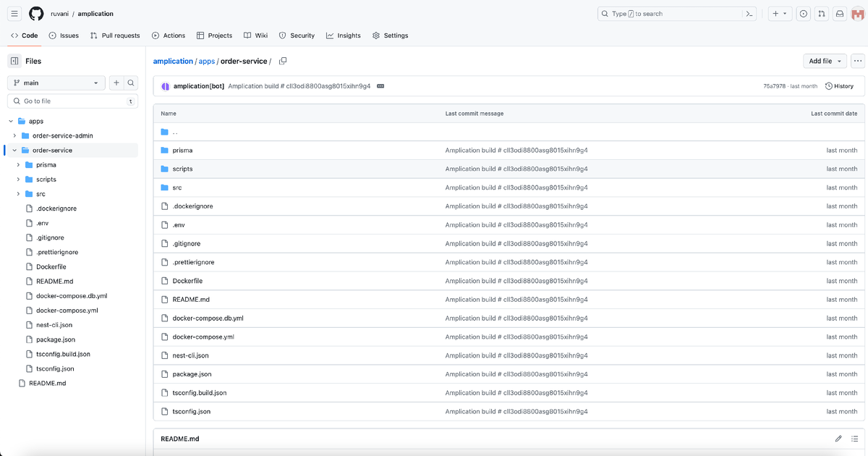Open commit message on README.md row
868x456 pixels.
[x=516, y=300]
